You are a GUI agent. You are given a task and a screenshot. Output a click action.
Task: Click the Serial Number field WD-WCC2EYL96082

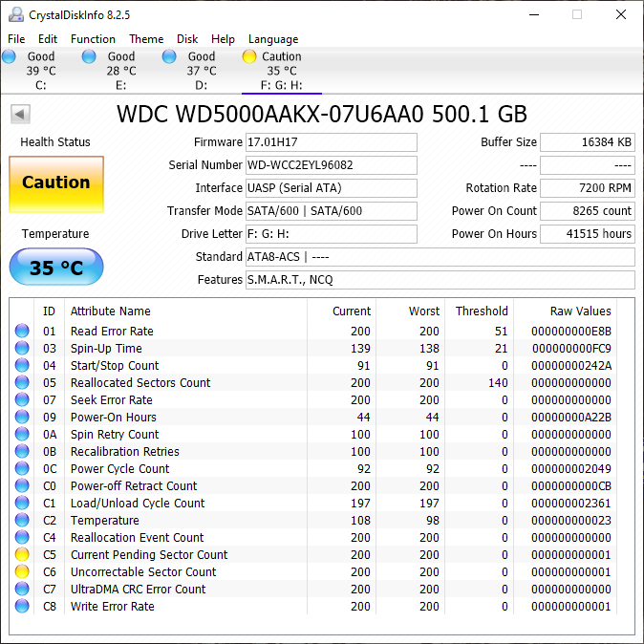(332, 165)
